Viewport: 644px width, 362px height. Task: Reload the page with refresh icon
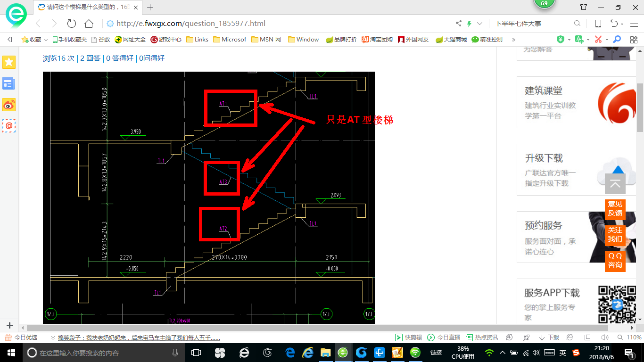click(x=72, y=24)
